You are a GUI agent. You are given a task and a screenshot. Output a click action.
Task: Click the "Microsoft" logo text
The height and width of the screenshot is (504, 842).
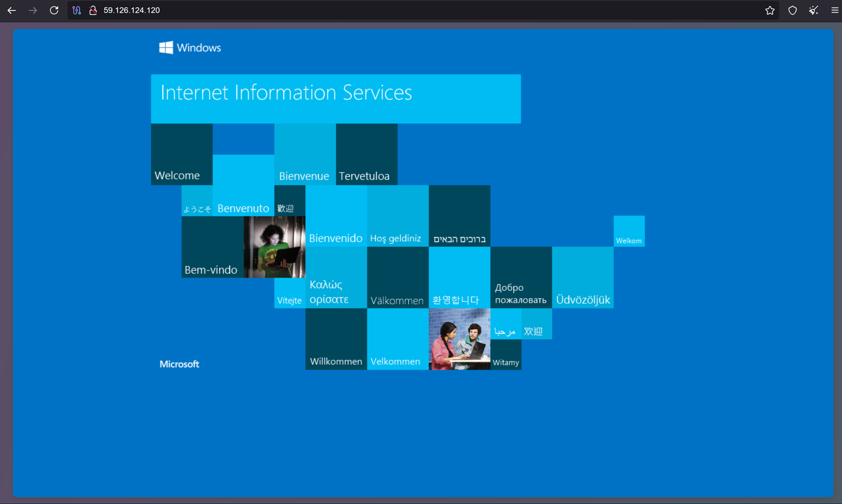(x=180, y=364)
